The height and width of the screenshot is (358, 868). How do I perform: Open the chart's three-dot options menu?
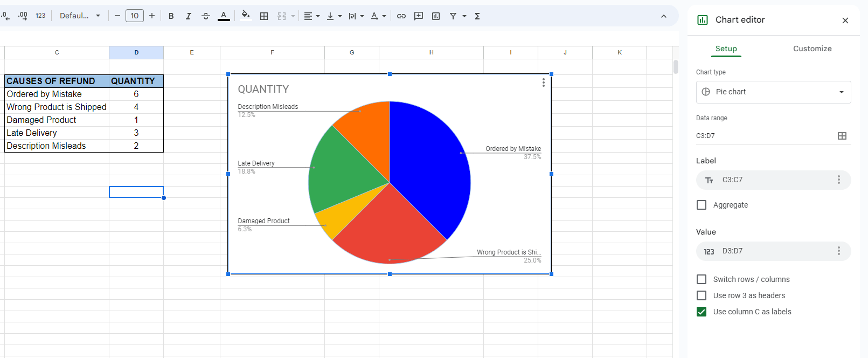pyautogui.click(x=543, y=82)
